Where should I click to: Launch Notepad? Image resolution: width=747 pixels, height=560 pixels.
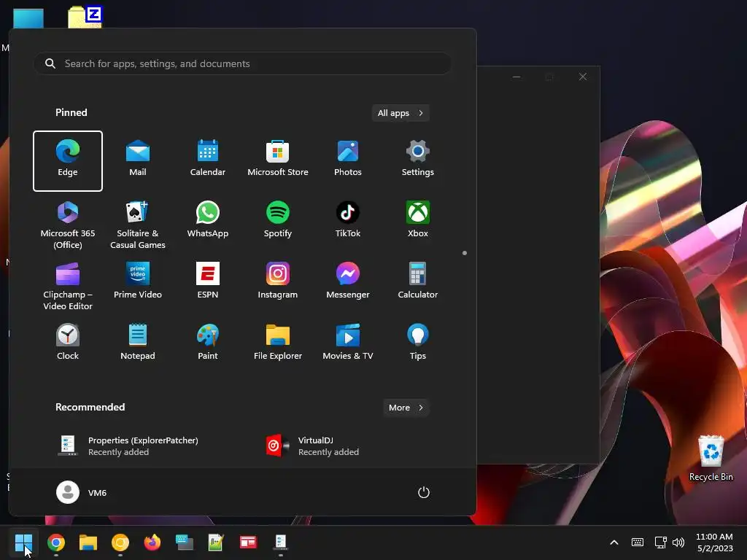click(138, 344)
